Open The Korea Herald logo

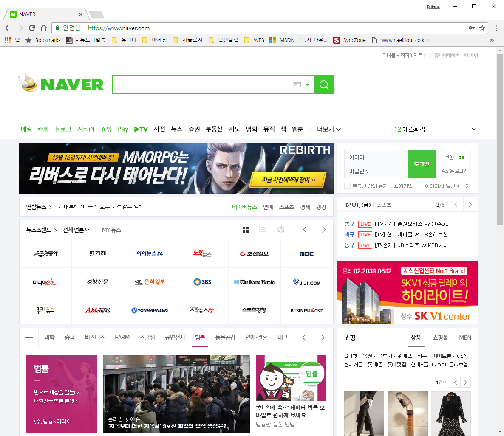[x=254, y=282]
